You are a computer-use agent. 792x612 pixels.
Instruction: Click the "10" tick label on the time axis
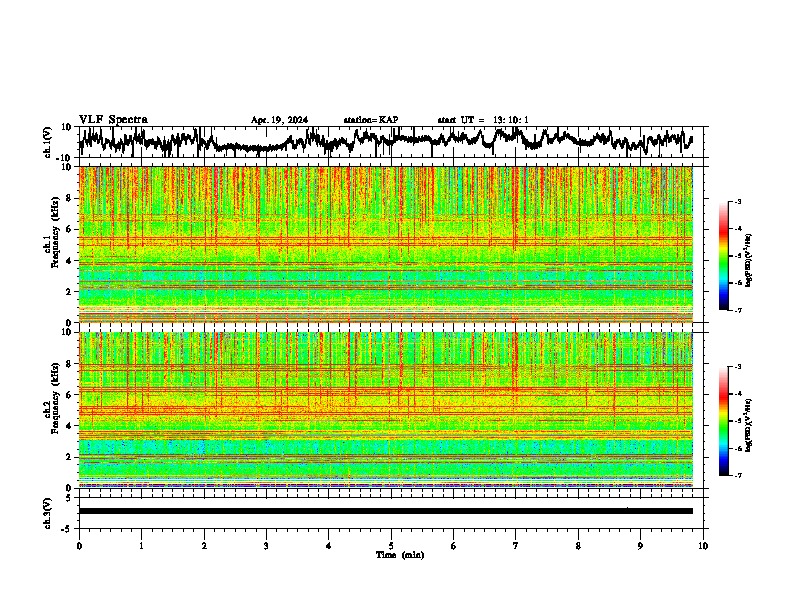coord(703,546)
